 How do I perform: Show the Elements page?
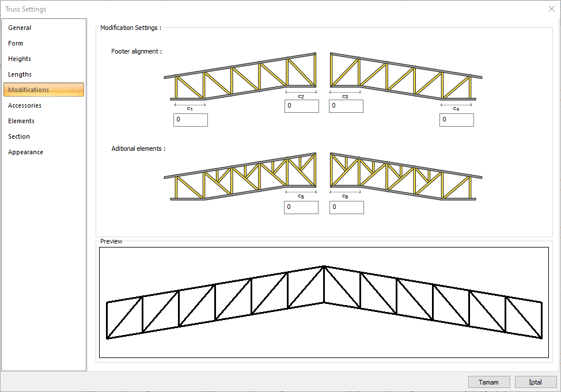(x=21, y=121)
